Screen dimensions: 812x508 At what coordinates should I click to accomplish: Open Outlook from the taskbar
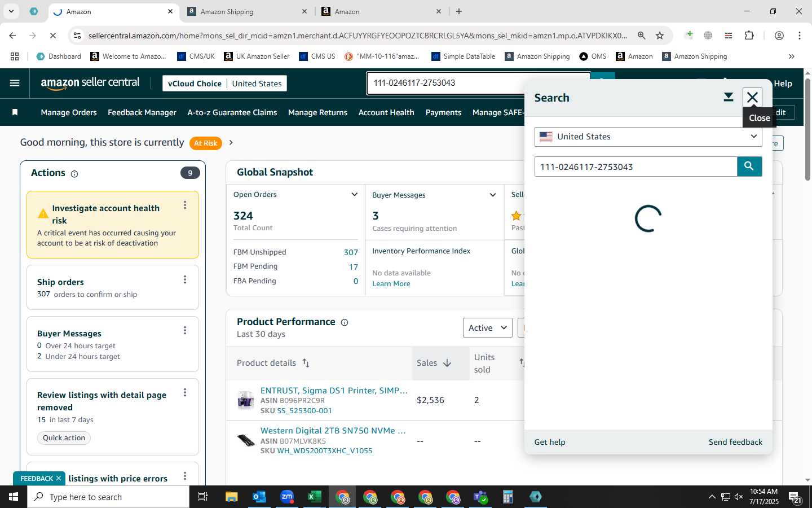[x=259, y=497]
